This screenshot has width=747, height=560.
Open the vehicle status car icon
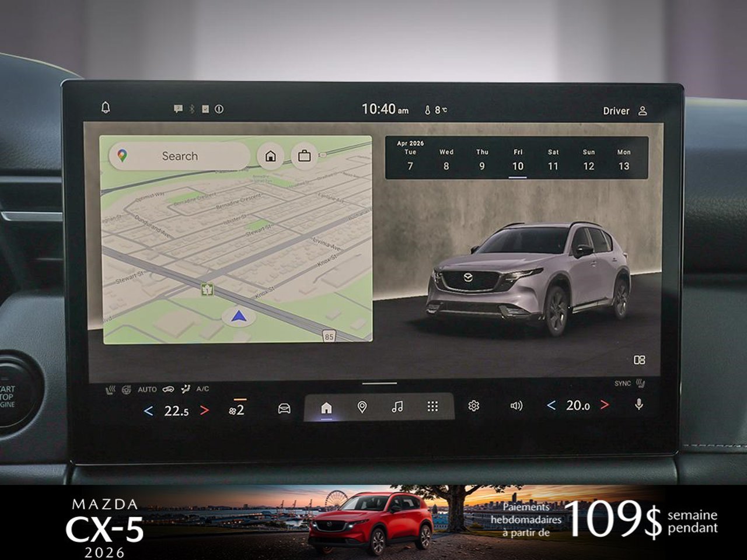[284, 408]
